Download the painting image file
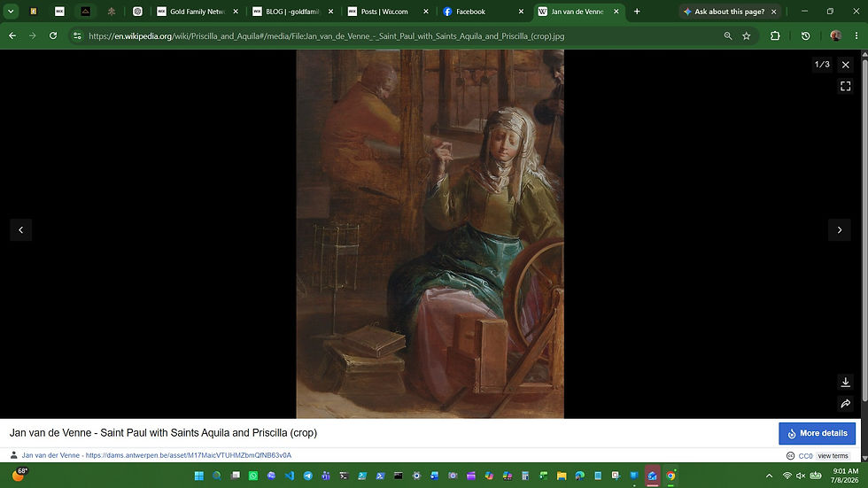 [845, 382]
